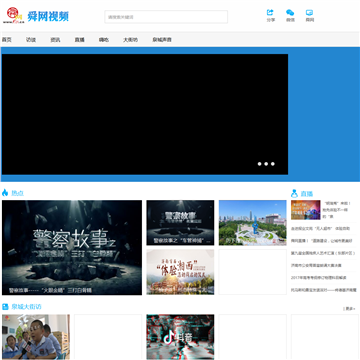The image size is (360, 360).
Task: Click the 舜网视频 site logo
Action: tap(36, 16)
